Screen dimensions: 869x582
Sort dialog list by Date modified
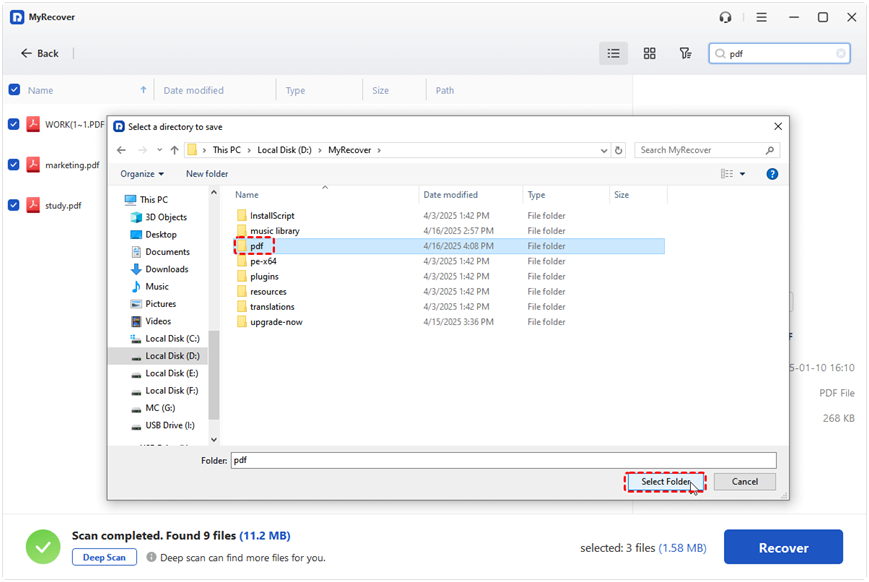pyautogui.click(x=450, y=195)
